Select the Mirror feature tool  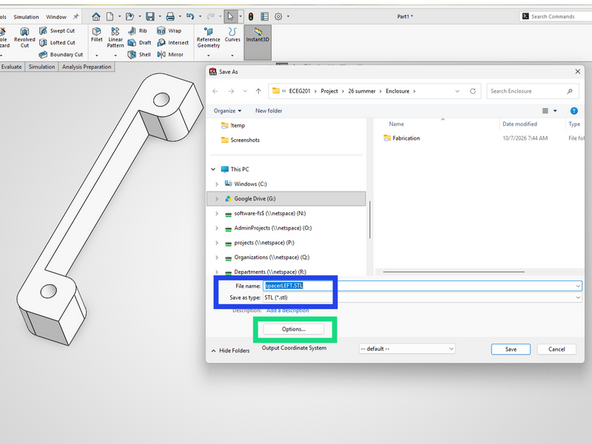170,55
